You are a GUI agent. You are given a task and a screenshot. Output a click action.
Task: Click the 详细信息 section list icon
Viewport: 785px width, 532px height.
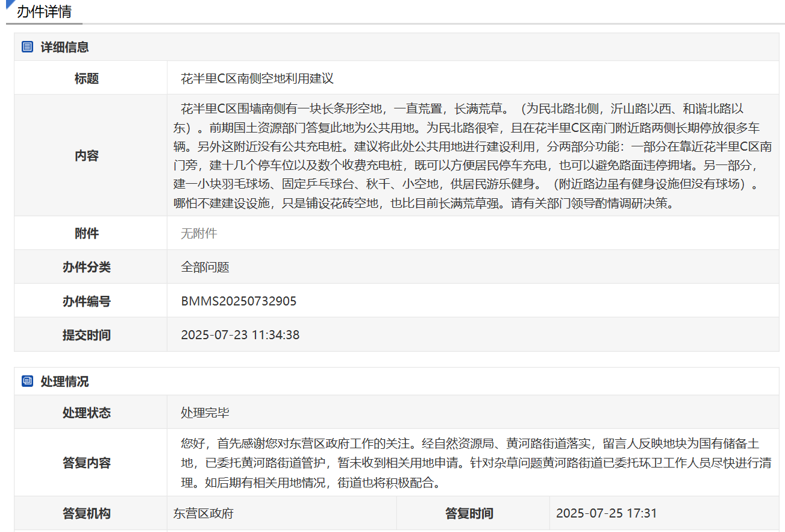click(27, 47)
